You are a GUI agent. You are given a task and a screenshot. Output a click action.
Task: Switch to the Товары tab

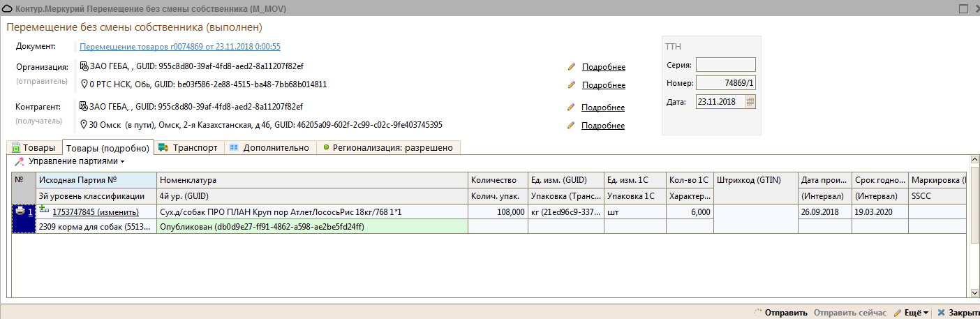coord(34,147)
